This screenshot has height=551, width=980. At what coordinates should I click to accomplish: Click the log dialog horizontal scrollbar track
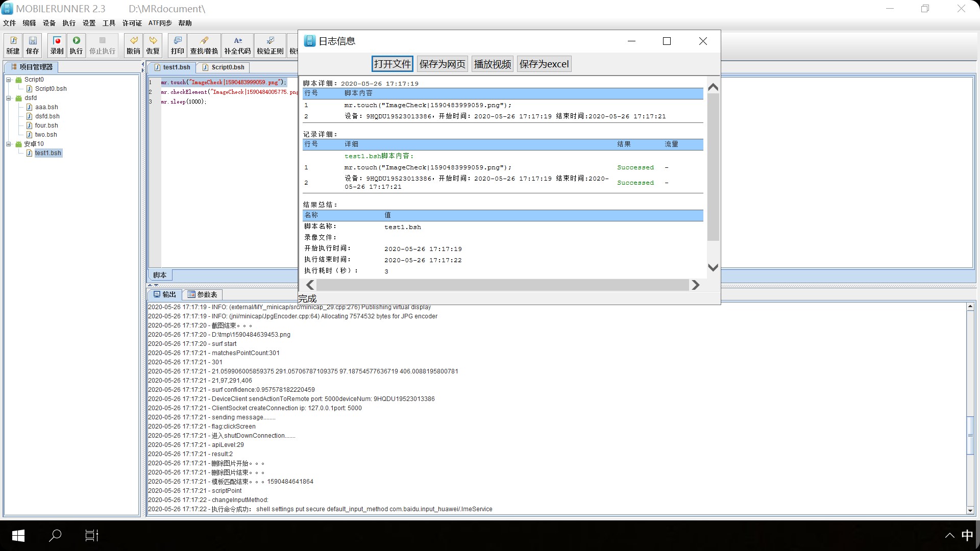click(x=502, y=285)
